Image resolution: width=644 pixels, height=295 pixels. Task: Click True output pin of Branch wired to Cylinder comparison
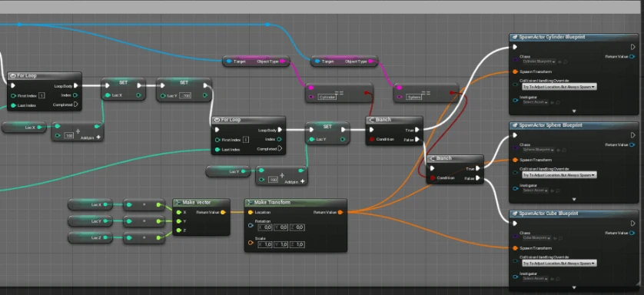[x=417, y=130]
